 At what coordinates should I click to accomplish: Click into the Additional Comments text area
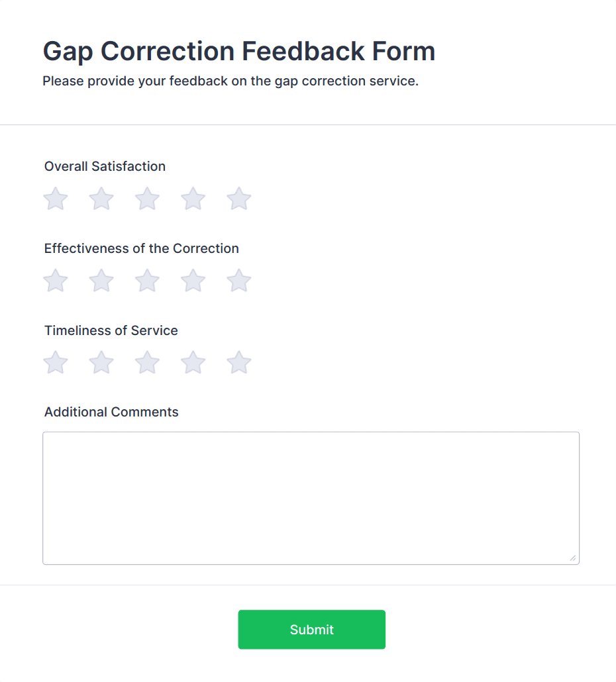[x=311, y=497]
